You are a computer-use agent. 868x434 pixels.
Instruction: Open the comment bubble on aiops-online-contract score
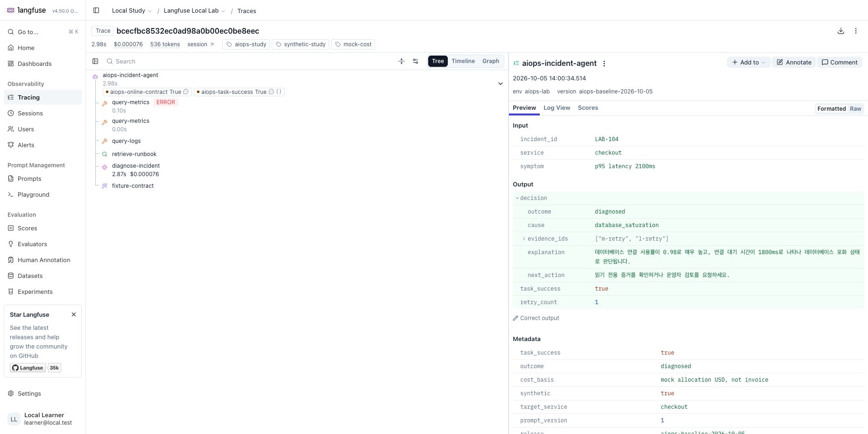pos(186,92)
